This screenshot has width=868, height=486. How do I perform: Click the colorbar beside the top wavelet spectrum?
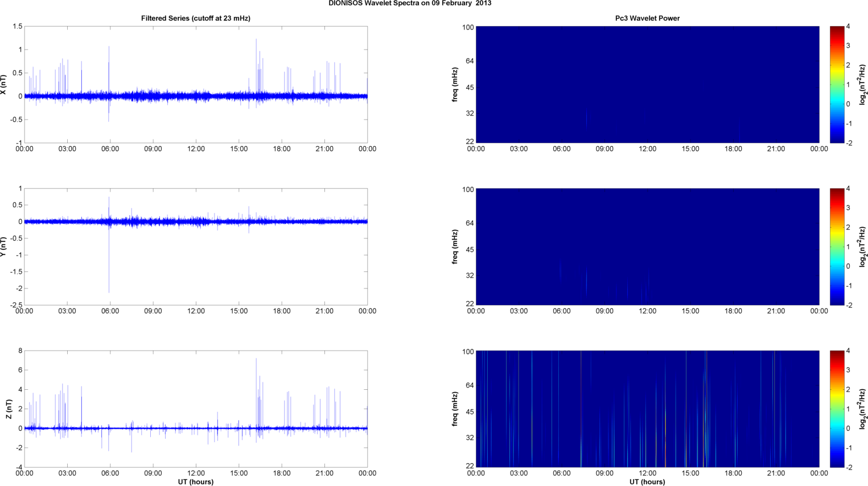pos(837,85)
